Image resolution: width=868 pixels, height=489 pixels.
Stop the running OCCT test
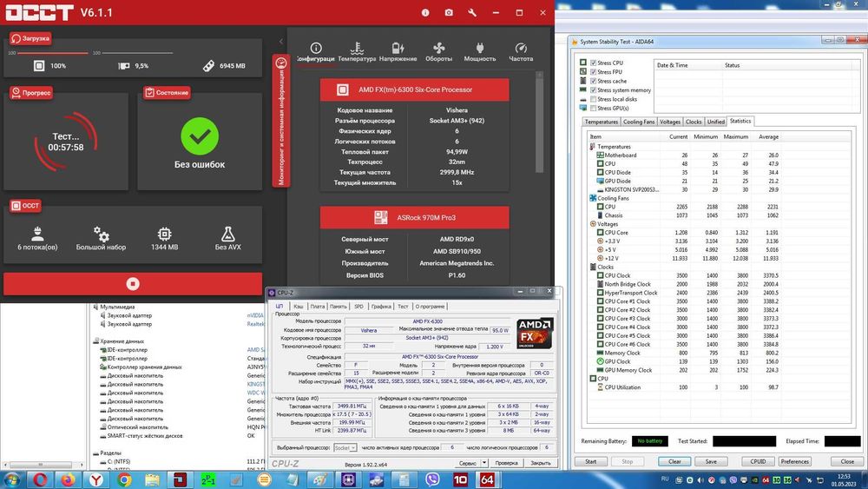(133, 283)
